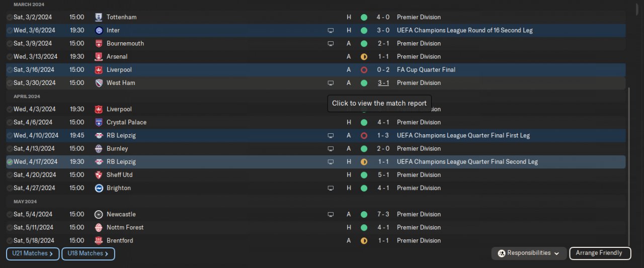The width and height of the screenshot is (644, 268).
Task: Click the Inter club crest icon
Action: click(x=99, y=30)
